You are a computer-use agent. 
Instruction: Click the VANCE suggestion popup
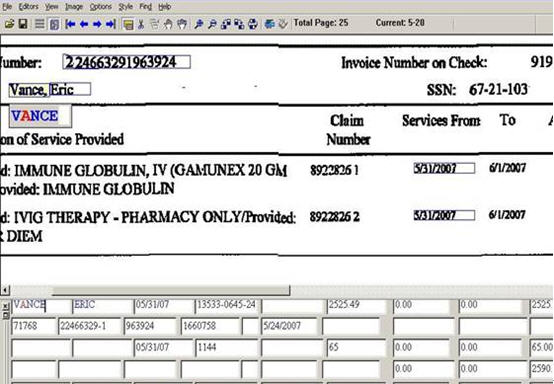[x=40, y=116]
